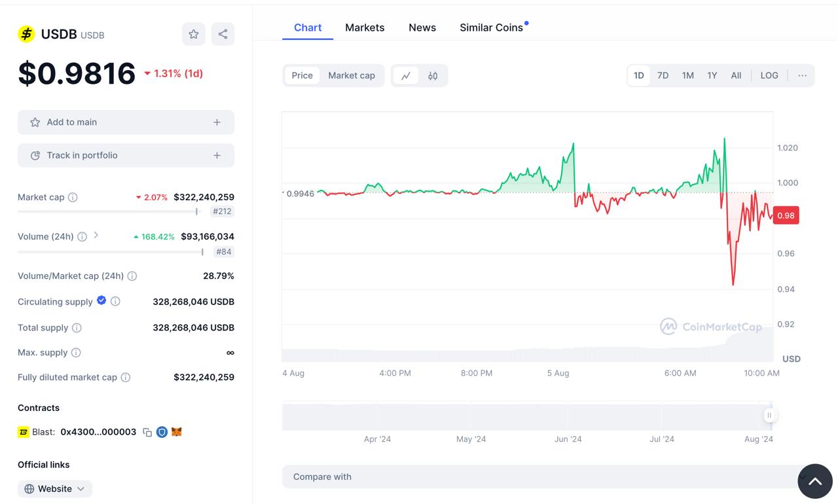The width and height of the screenshot is (838, 504).
Task: Click the $0.9816 price value
Action: tap(77, 73)
